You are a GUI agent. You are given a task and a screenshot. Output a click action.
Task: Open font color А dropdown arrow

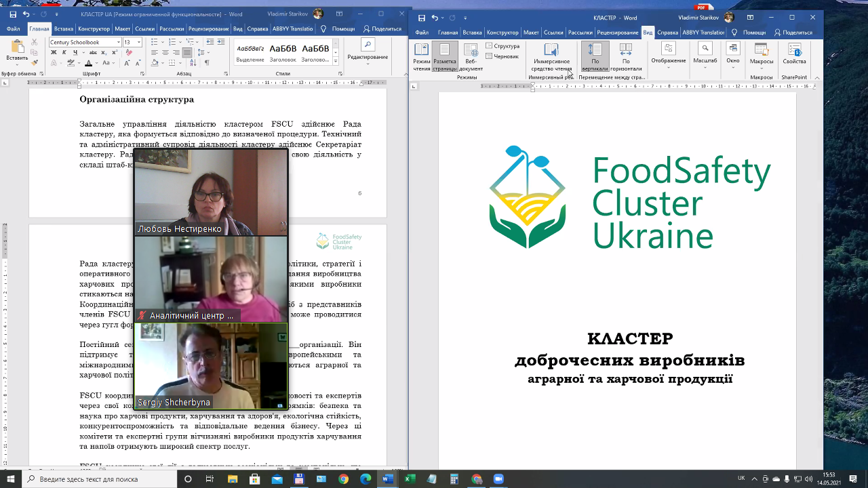tap(97, 62)
